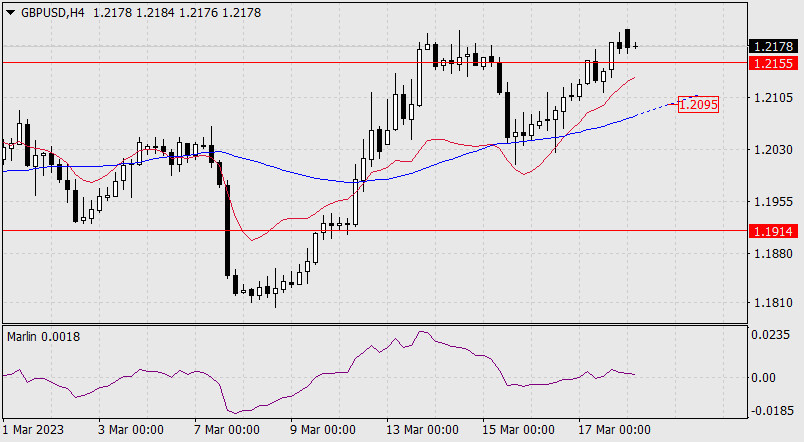804x442 pixels.
Task: Select the red 1.1914 level label
Action: pyautogui.click(x=773, y=231)
